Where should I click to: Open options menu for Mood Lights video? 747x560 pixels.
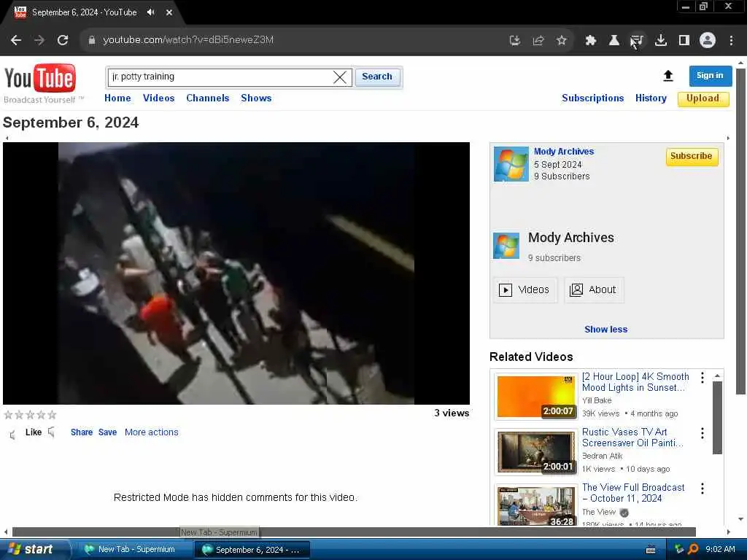point(703,378)
